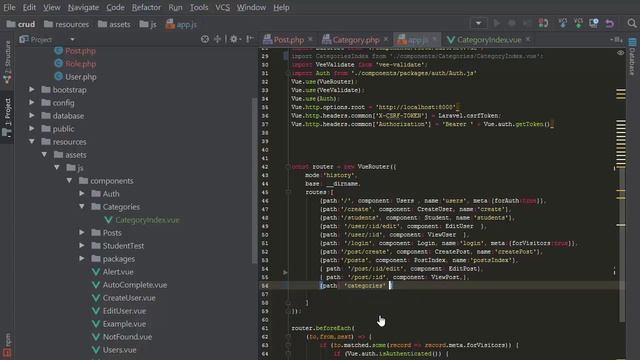The width and height of the screenshot is (640, 360).
Task: Close the Post.php tab
Action: [x=310, y=39]
